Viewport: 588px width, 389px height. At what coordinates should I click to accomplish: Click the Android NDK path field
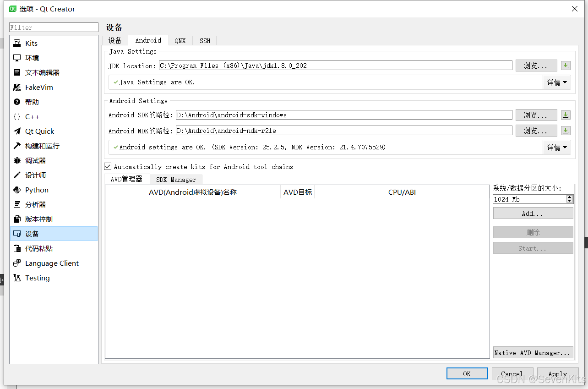tap(344, 131)
